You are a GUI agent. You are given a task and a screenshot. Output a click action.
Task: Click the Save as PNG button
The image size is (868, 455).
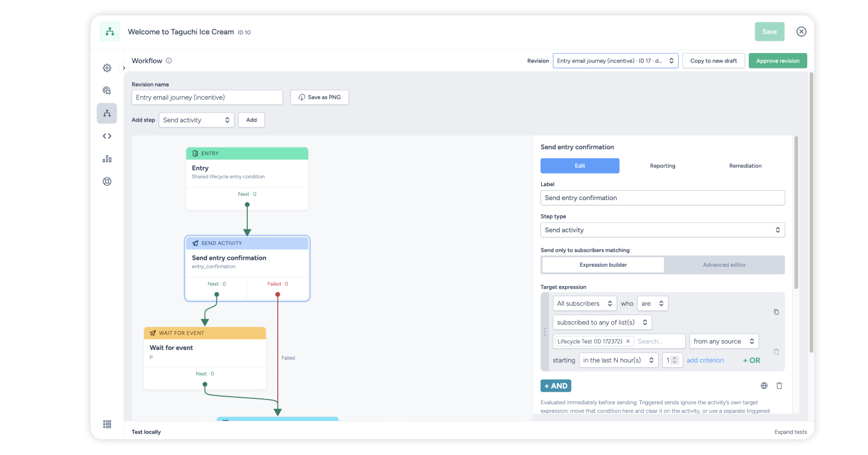(x=320, y=97)
